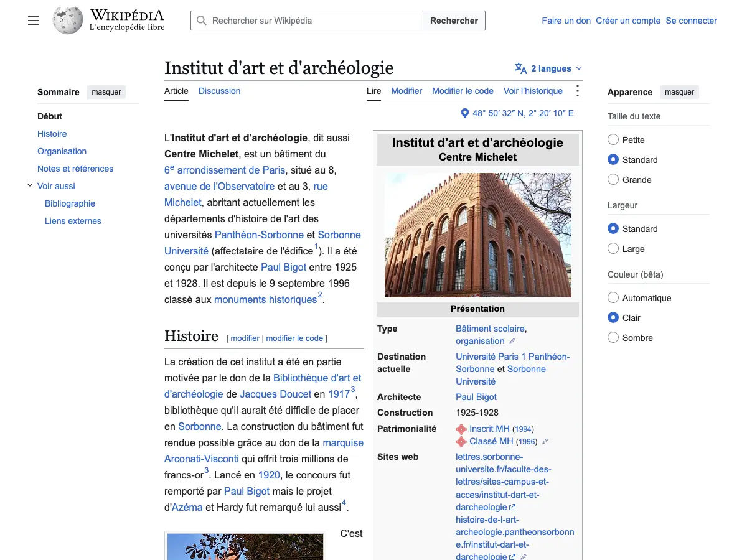Open the Panthéon-Sorbonne link in intro

click(259, 235)
